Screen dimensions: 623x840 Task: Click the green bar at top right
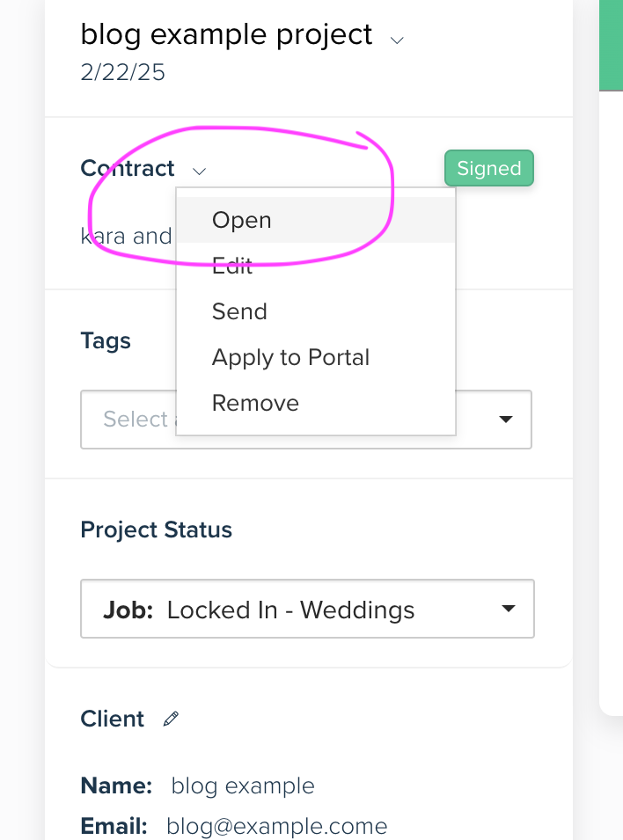(611, 45)
